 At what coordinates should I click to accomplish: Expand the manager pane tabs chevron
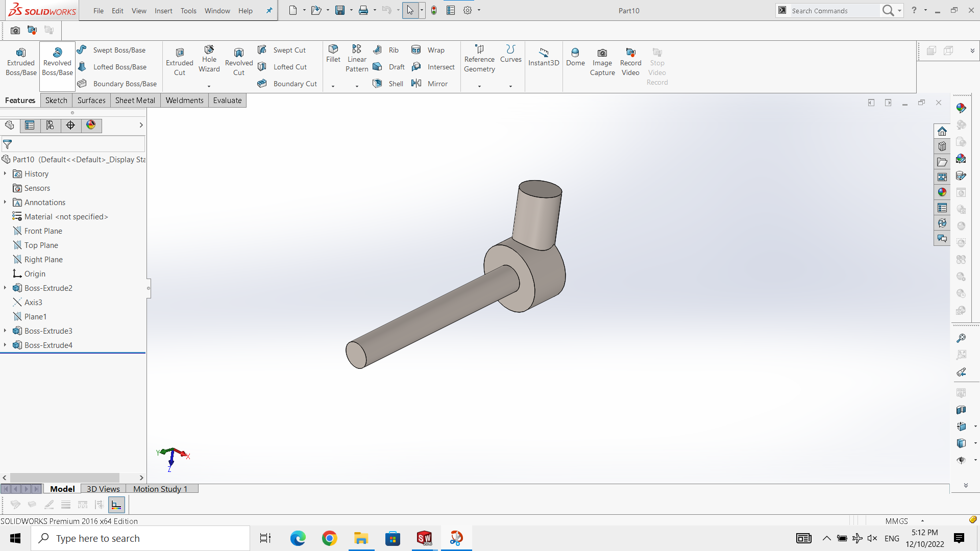click(141, 126)
